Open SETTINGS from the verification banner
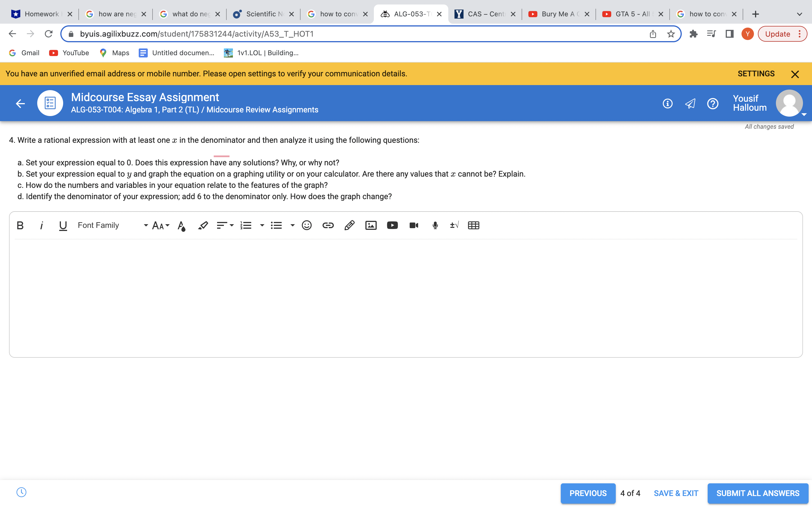Viewport: 812px width, 507px height. 757,74
